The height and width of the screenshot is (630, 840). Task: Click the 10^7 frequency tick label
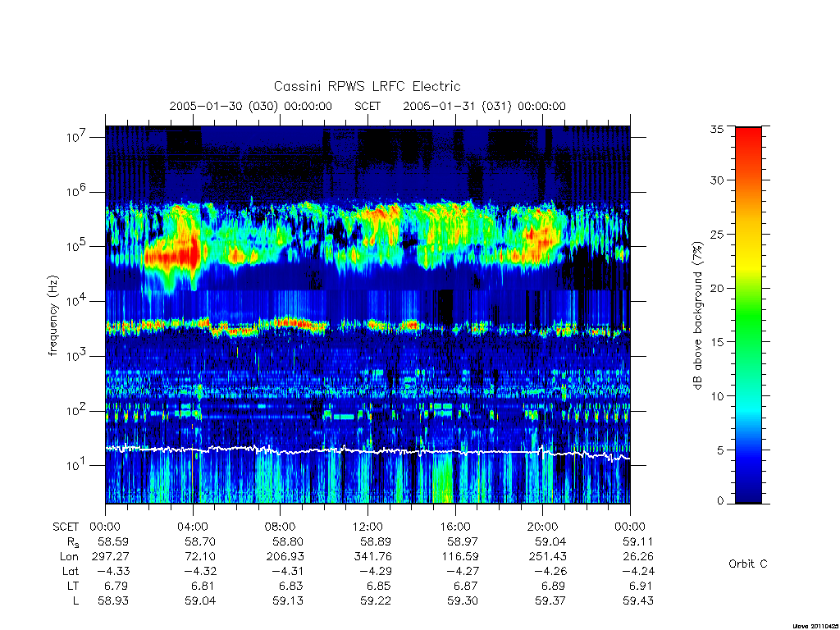[x=76, y=137]
